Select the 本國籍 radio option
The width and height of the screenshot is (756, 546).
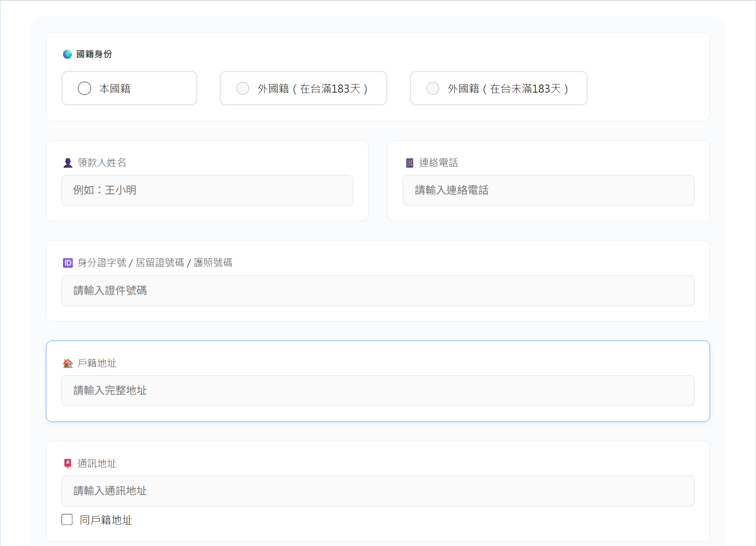pyautogui.click(x=85, y=88)
